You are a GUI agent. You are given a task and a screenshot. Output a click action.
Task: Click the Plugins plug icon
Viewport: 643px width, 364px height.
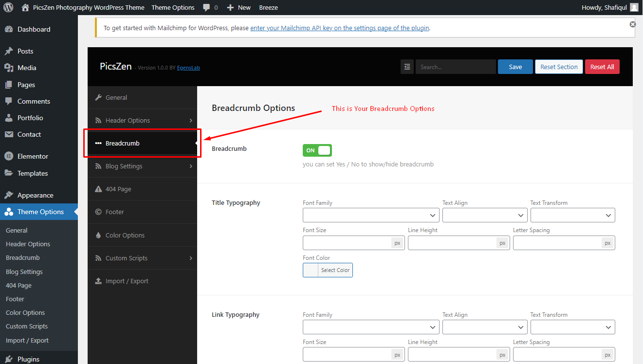tap(9, 359)
